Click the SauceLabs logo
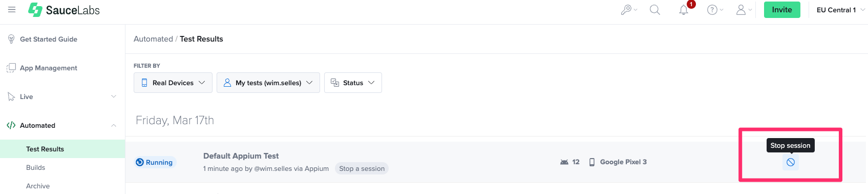The image size is (868, 194). click(64, 10)
